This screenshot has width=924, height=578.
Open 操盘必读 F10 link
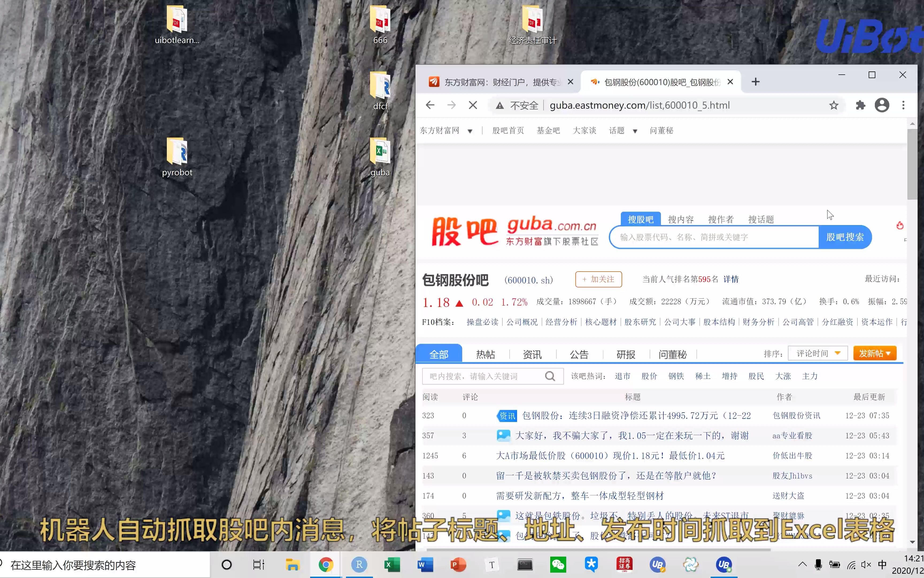[482, 322]
